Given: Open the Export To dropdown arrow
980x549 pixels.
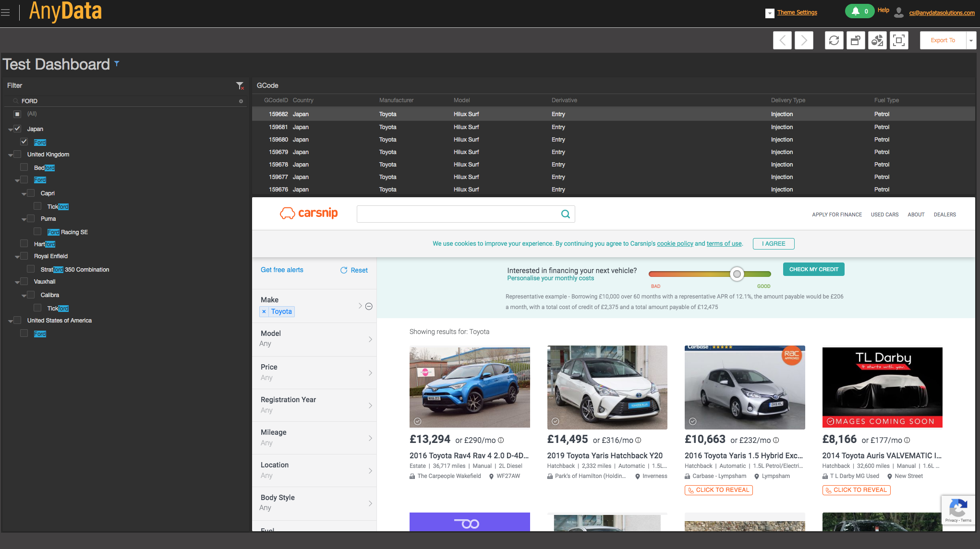Looking at the screenshot, I should pos(971,40).
